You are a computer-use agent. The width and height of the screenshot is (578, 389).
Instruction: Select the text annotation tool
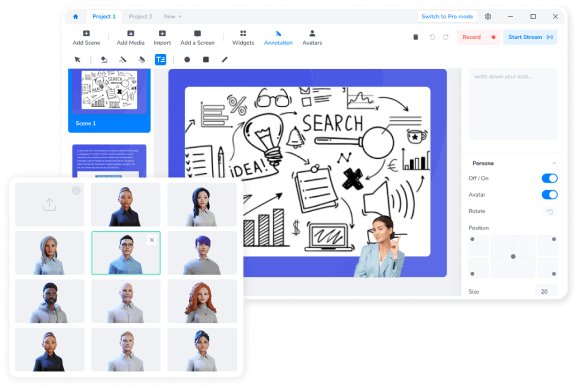[160, 59]
